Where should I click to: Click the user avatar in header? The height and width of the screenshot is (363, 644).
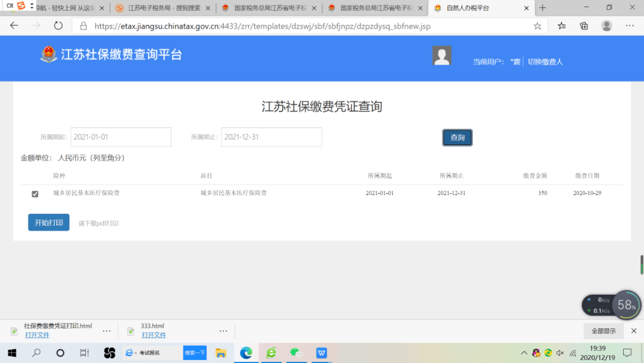(x=441, y=56)
